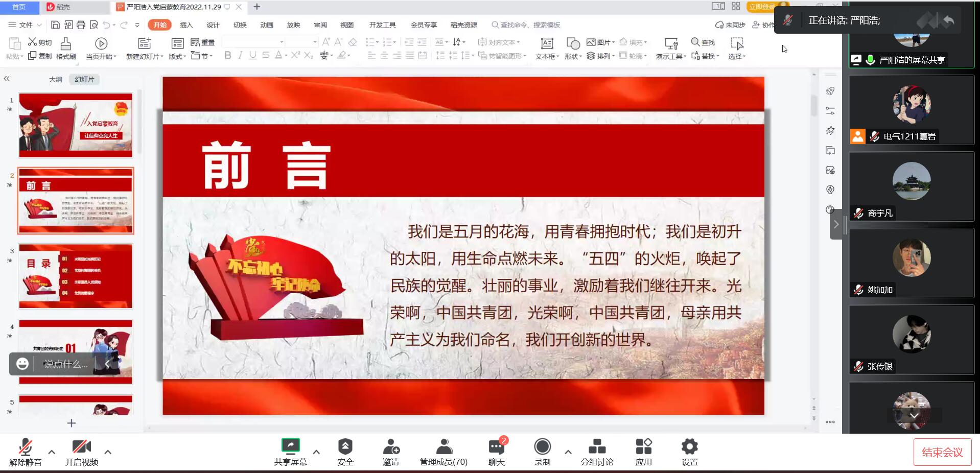
Task: Open meeting Settings (设置) gear icon
Action: [689, 447]
